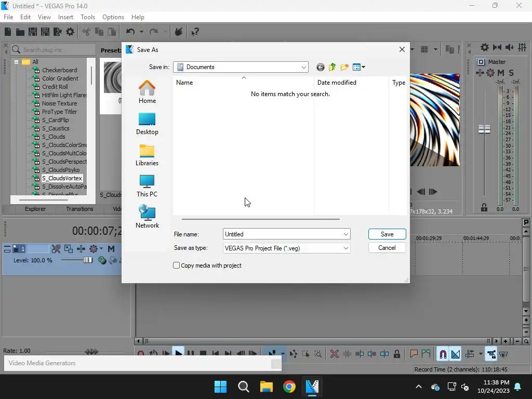
Task: Open Google Chrome from taskbar
Action: 289,387
